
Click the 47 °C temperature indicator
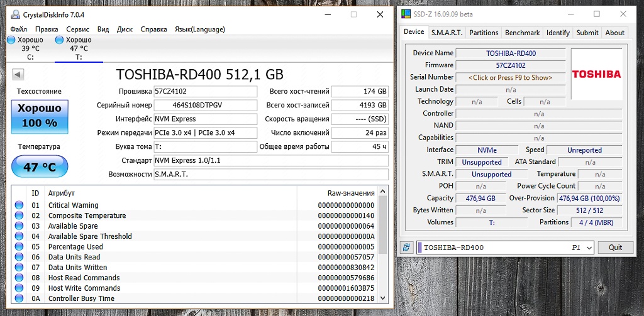pos(39,168)
